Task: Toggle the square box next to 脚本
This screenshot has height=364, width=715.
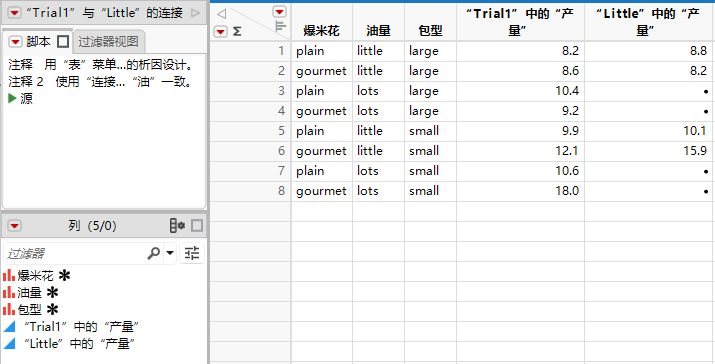Action: pos(63,42)
